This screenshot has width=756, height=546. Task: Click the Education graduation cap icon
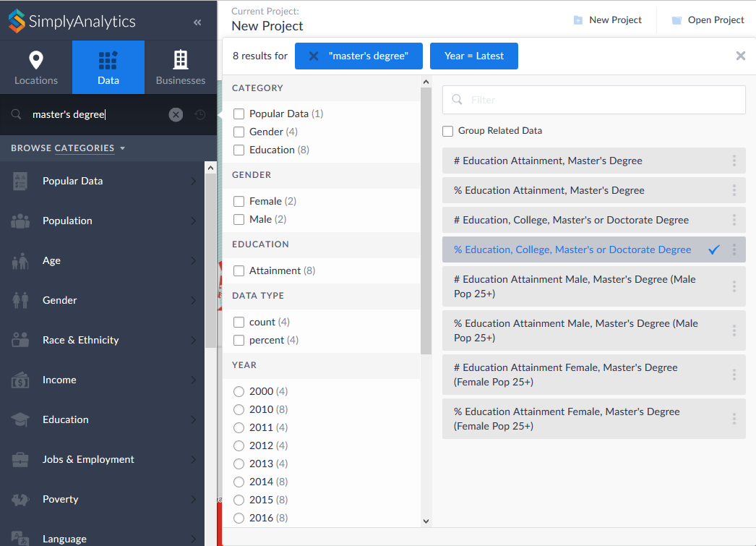(20, 419)
